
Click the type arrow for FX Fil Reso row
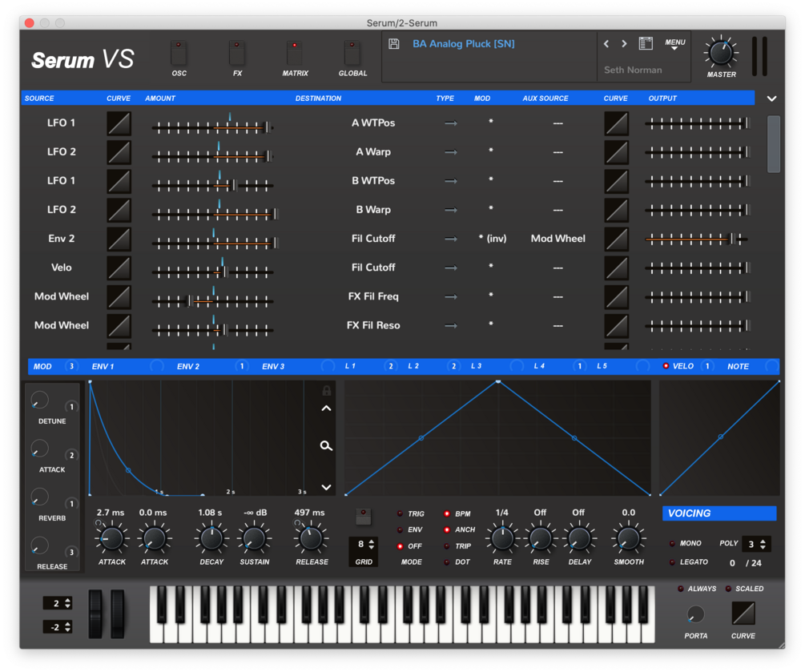(x=451, y=325)
